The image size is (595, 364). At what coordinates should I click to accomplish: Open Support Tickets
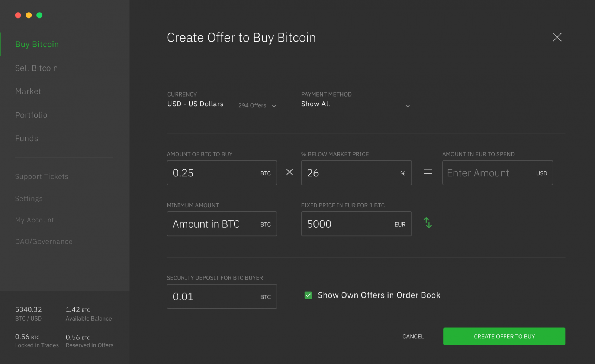click(42, 176)
